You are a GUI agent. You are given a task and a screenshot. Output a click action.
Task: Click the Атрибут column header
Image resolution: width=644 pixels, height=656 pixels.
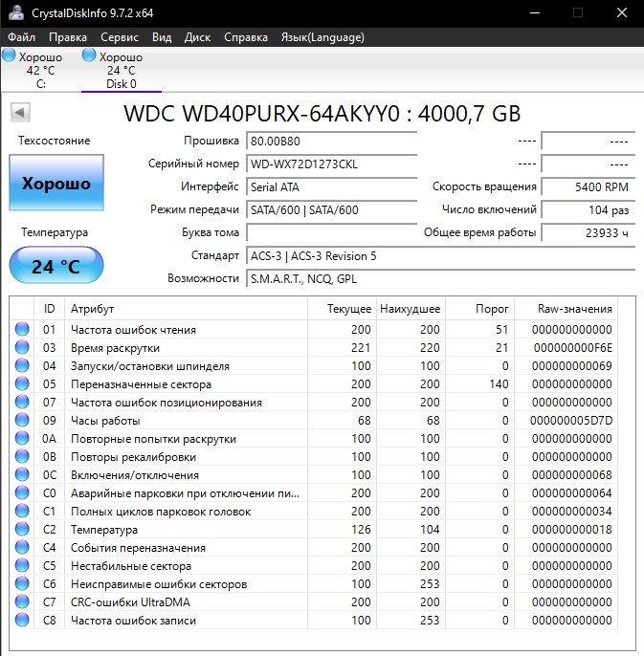coord(186,309)
